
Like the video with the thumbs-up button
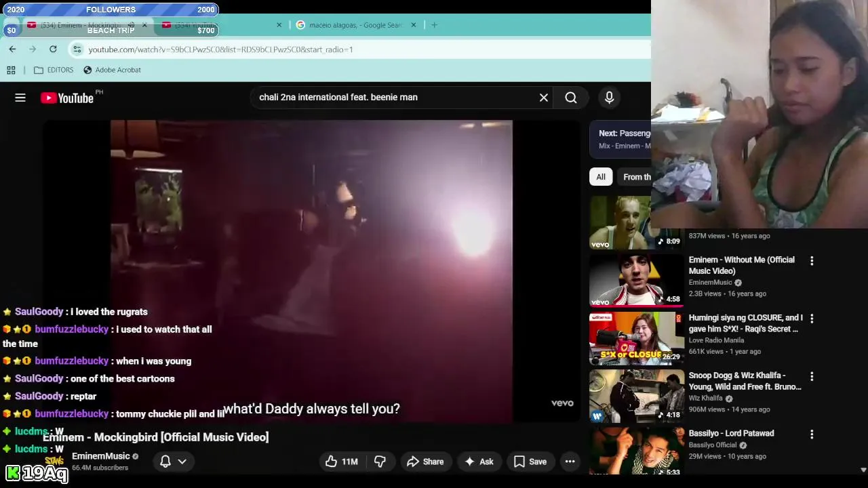tap(342, 462)
